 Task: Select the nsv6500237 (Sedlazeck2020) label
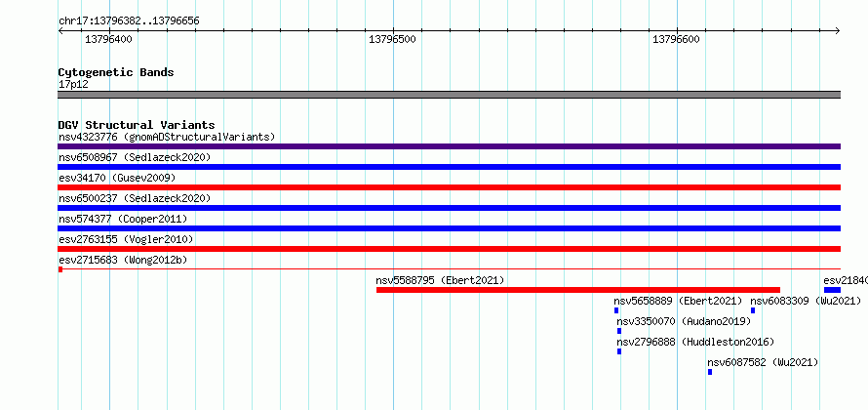pyautogui.click(x=135, y=198)
